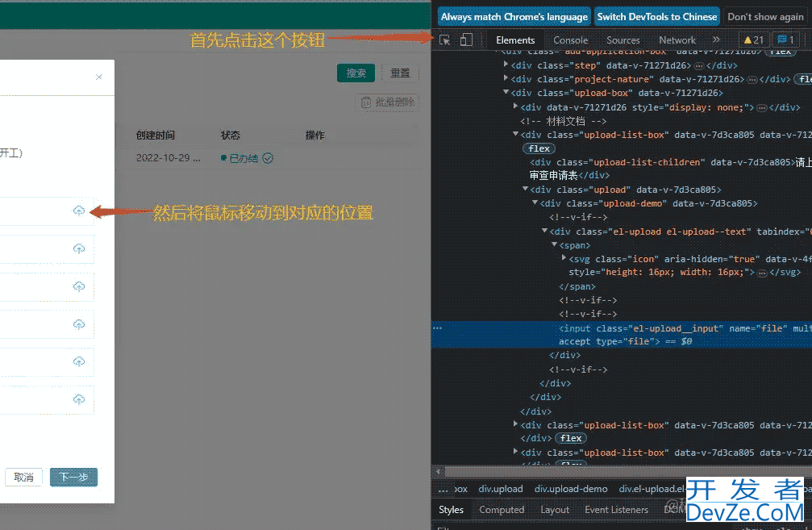Click sixth cloud upload icon

79,399
